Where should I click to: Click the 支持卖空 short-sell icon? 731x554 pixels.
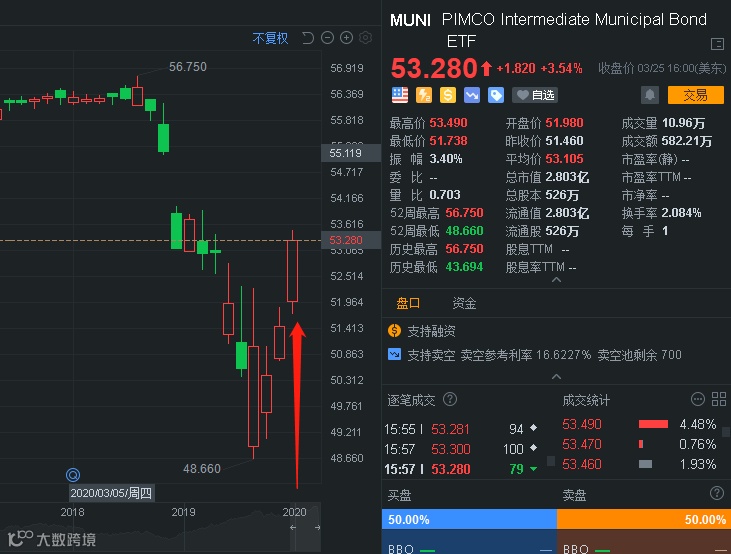click(394, 354)
